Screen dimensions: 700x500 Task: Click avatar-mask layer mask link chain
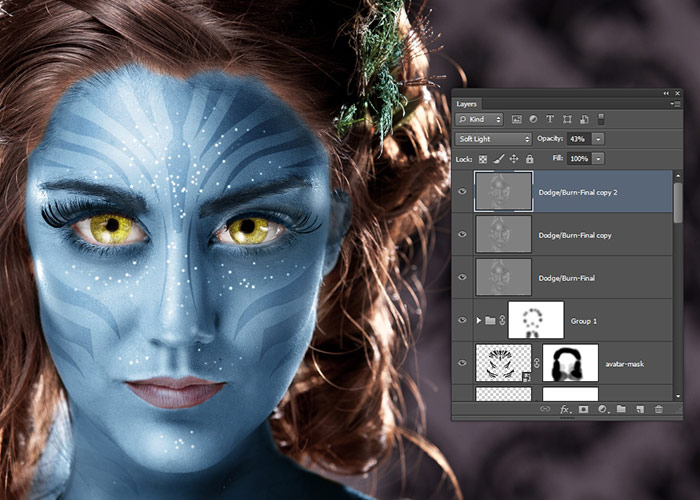537,363
